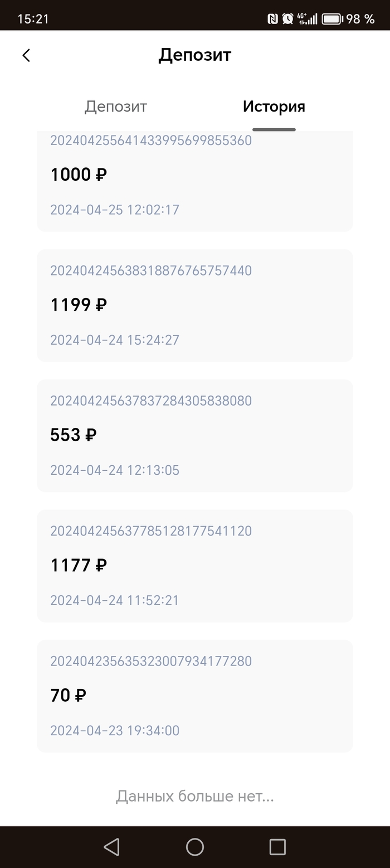Tap the "Данных больше нет..." footer text
Image resolution: width=390 pixels, height=868 pixels.
pyautogui.click(x=194, y=796)
